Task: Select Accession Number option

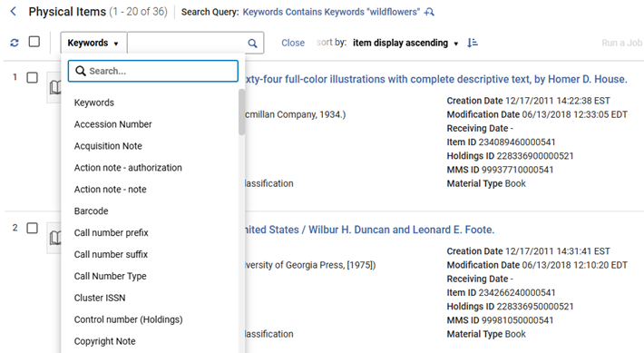Action: (113, 124)
